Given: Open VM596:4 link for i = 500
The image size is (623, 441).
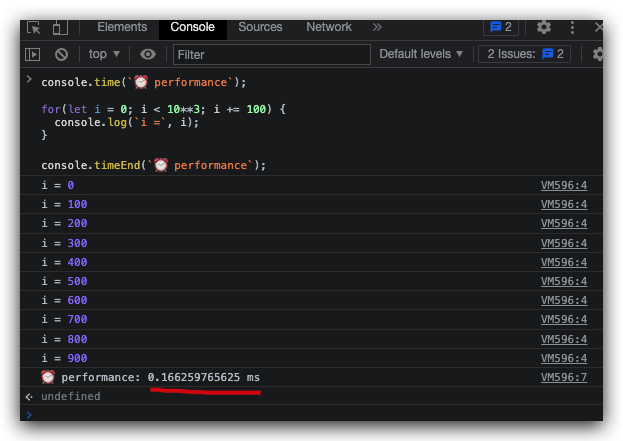Looking at the screenshot, I should (564, 281).
